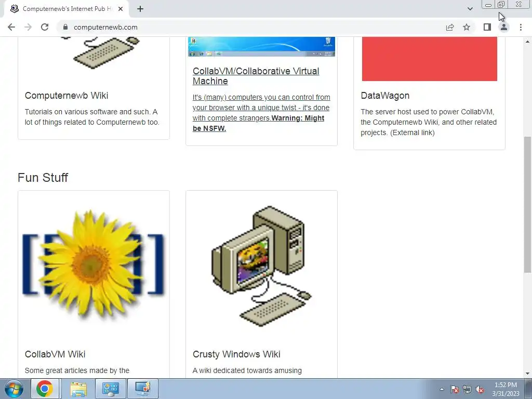Screen dimensions: 532x399
Task: Open the CollabVM/Collaborative Virtual Machine link
Action: pyautogui.click(x=256, y=76)
